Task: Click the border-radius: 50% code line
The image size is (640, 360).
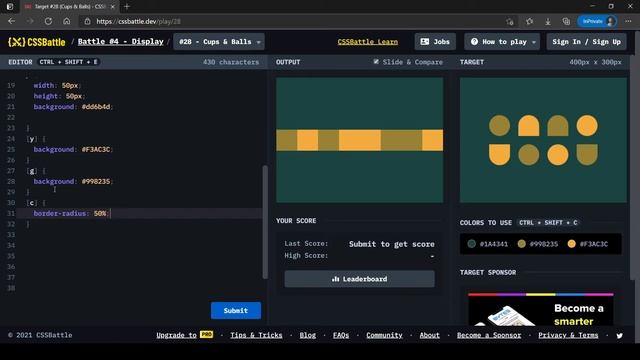Action: coord(71,213)
